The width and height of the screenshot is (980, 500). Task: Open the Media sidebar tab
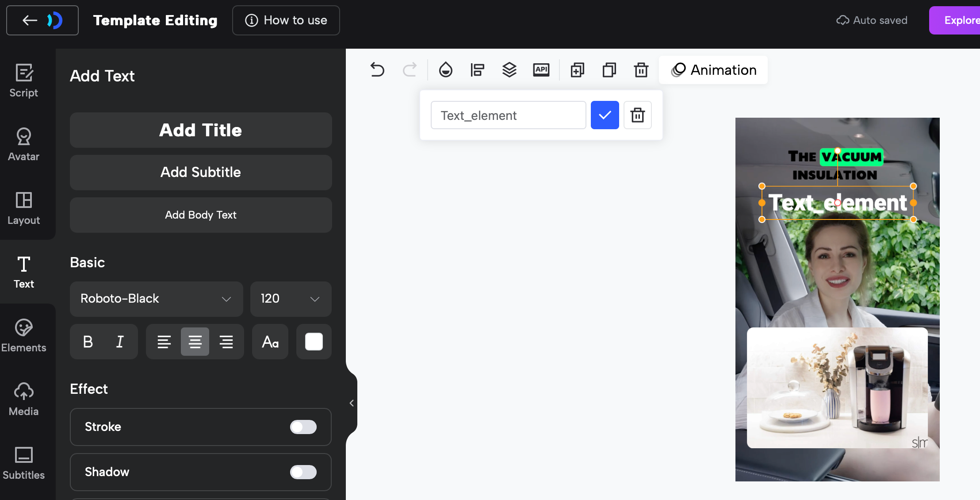pyautogui.click(x=24, y=399)
